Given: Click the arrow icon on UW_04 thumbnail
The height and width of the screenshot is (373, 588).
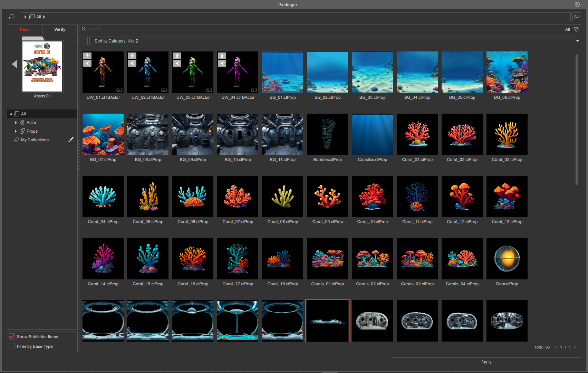Looking at the screenshot, I should (222, 63).
